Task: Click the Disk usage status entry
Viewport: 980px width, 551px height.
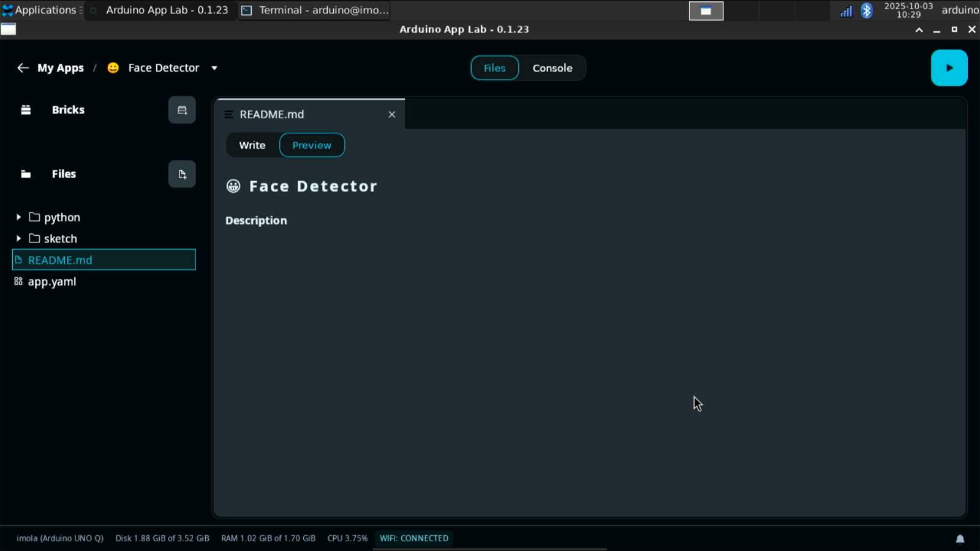Action: pyautogui.click(x=162, y=538)
